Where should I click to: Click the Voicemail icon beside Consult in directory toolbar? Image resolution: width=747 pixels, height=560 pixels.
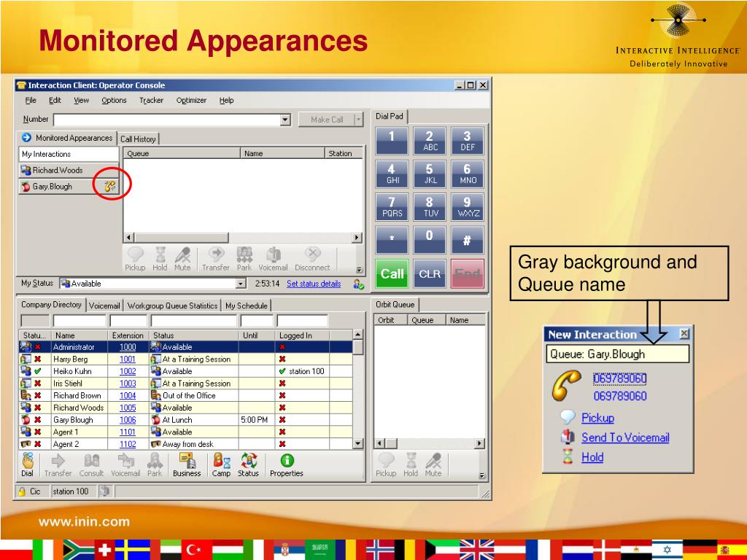pyautogui.click(x=125, y=461)
